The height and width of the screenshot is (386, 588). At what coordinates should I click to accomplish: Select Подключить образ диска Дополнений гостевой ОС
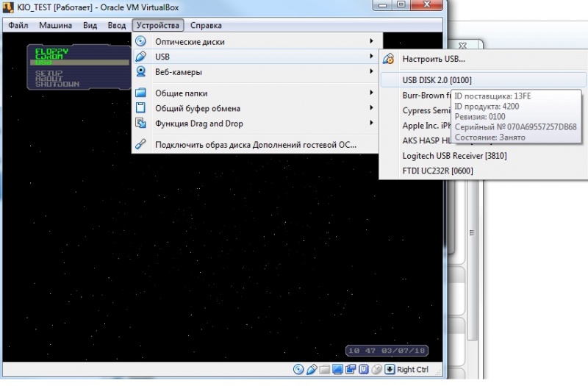click(255, 145)
